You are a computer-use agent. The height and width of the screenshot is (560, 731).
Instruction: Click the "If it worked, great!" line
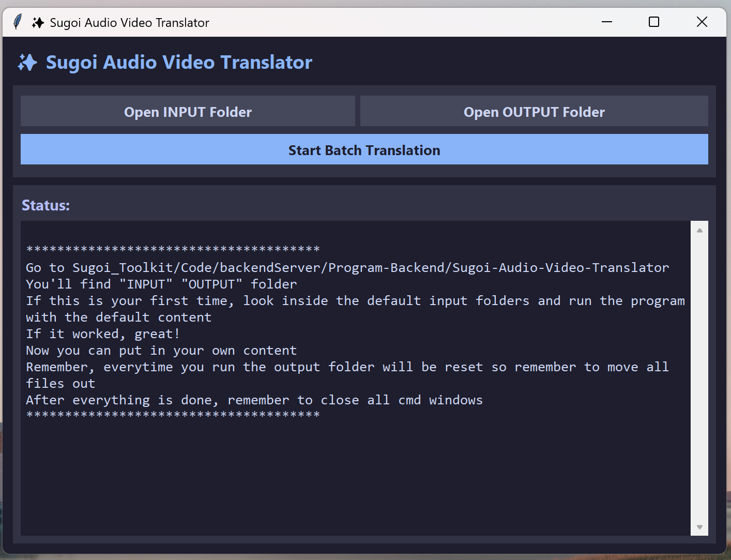pos(103,334)
